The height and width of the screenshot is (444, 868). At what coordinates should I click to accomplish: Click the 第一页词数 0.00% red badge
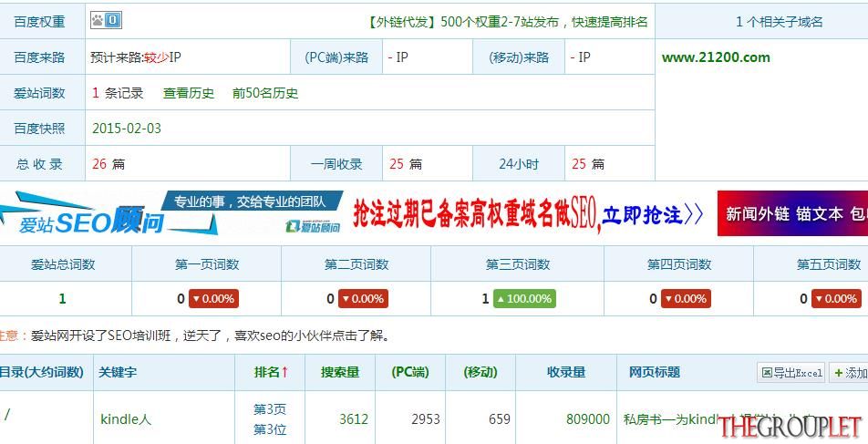coord(213,299)
